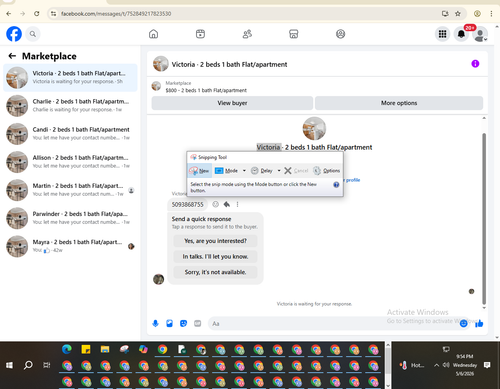Click the message text field Aa
The height and width of the screenshot is (389, 500).
pos(333,323)
